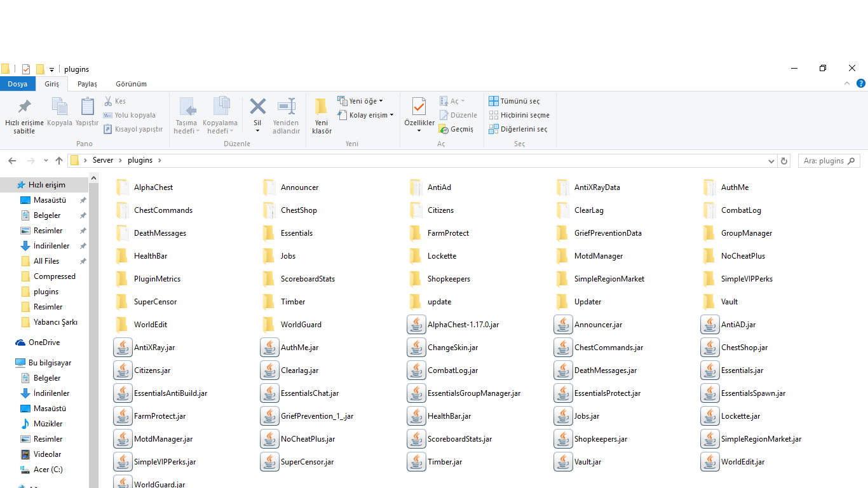Screen dimensions: 868x488
Task: Open the Yeni öğe dropdown
Action: pyautogui.click(x=360, y=101)
